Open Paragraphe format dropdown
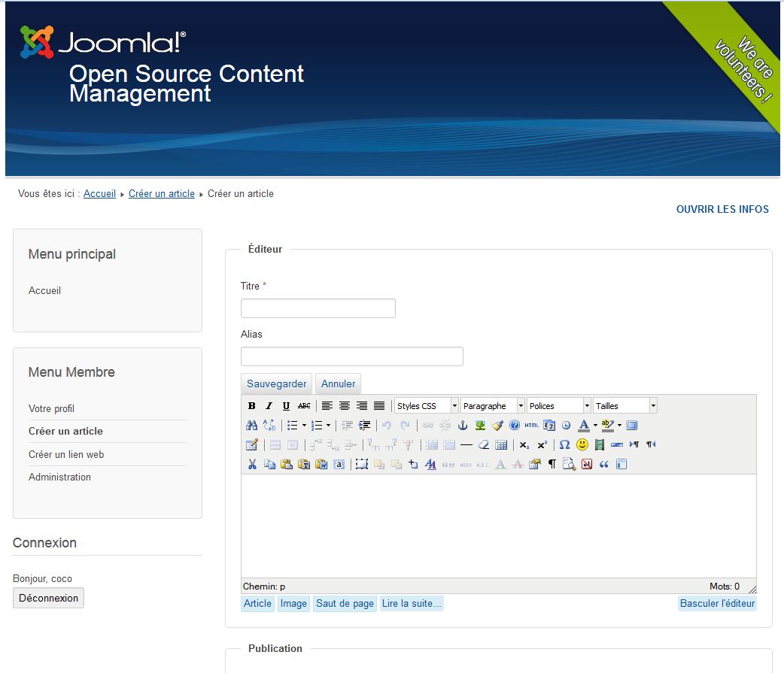This screenshot has height=673, width=784. click(493, 406)
